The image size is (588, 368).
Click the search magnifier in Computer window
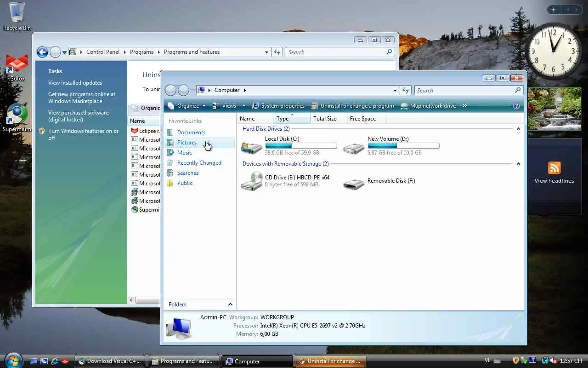click(x=518, y=90)
